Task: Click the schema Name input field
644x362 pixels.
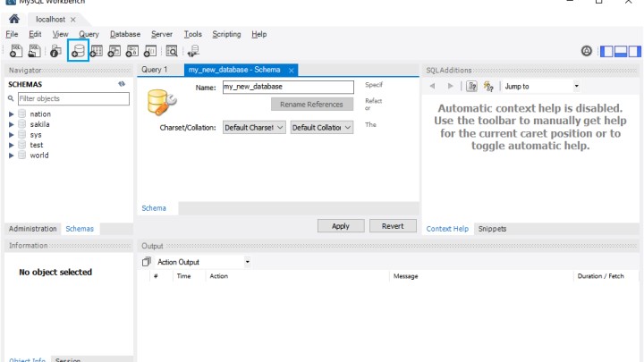Action: (x=288, y=87)
